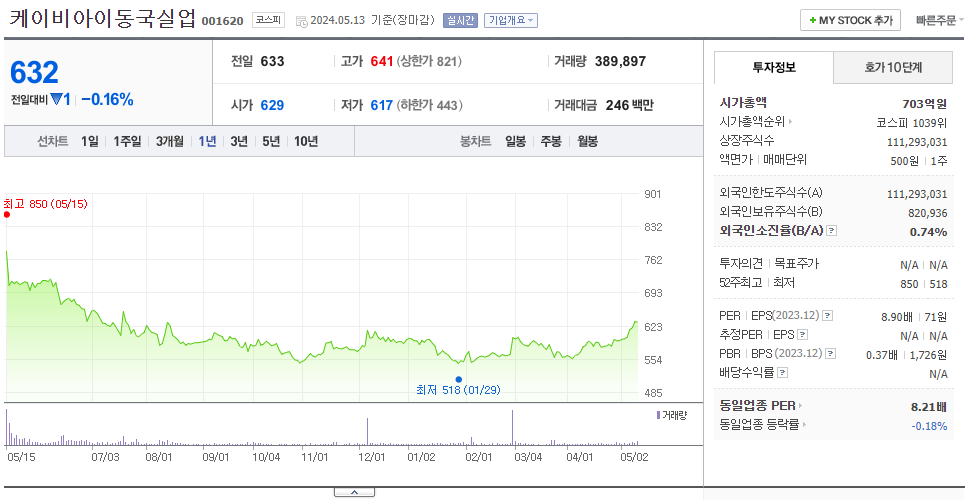Add stock via MY STOCK 추가 button
968x500 pixels.
tap(851, 20)
